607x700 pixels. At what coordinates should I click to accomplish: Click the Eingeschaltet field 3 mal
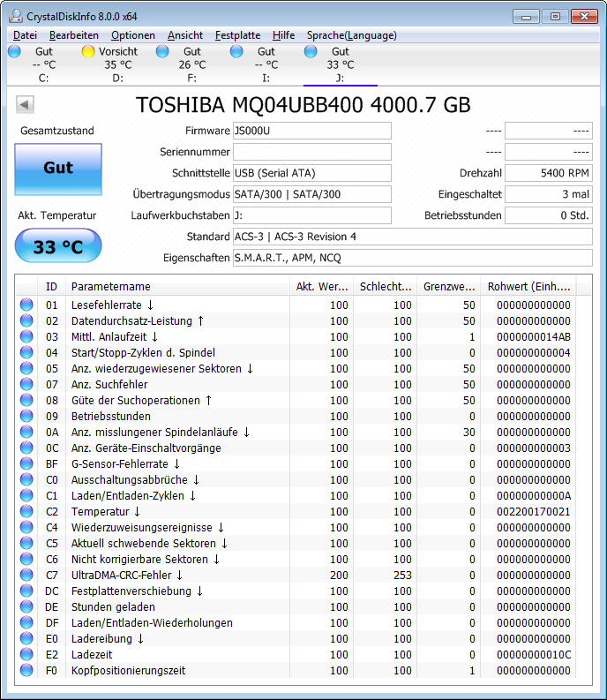[x=549, y=194]
